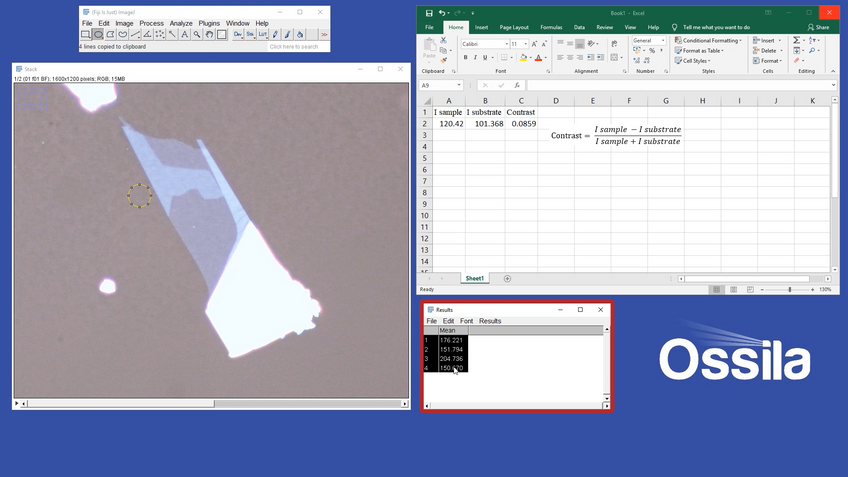Open the font size dropdown
This screenshot has height=477, width=848.
[x=526, y=44]
